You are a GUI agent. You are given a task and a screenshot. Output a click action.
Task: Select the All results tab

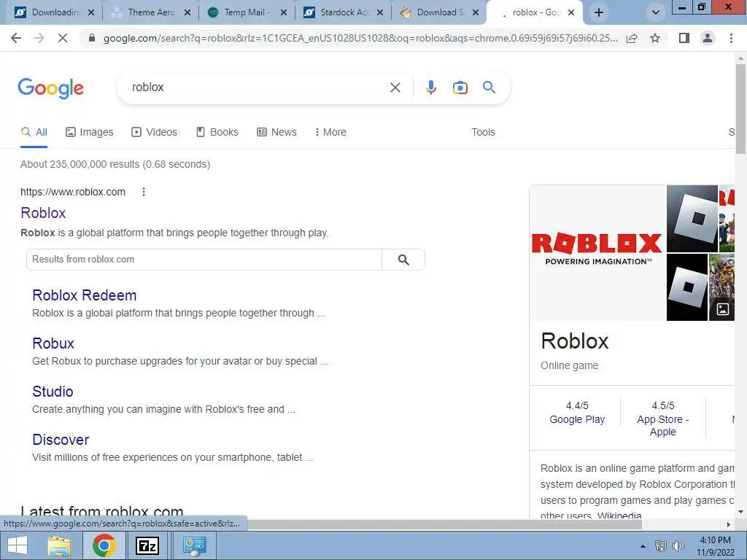click(34, 132)
